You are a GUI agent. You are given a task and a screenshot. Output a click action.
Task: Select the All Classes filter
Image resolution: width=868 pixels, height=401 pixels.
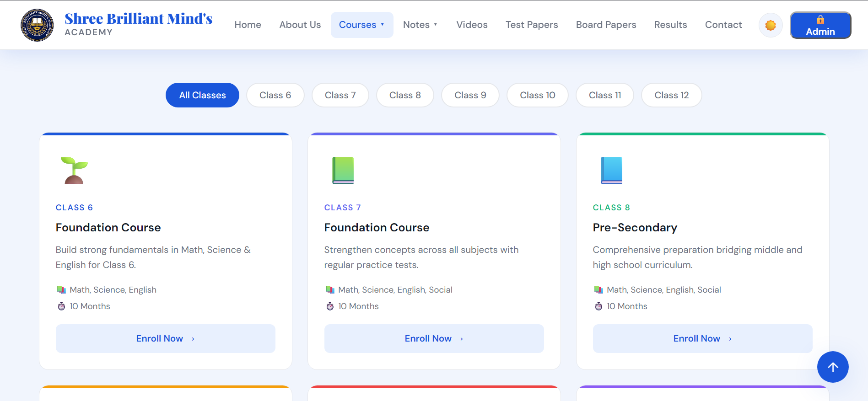tap(202, 95)
